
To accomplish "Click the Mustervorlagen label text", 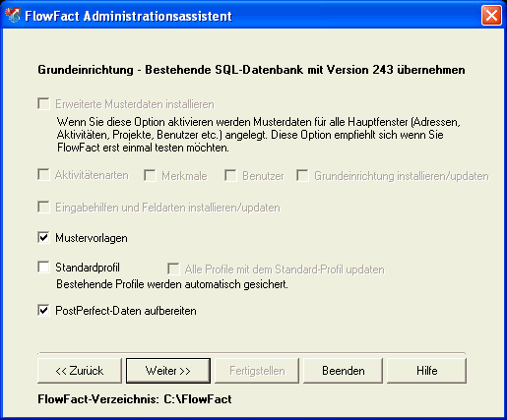I will coord(92,238).
